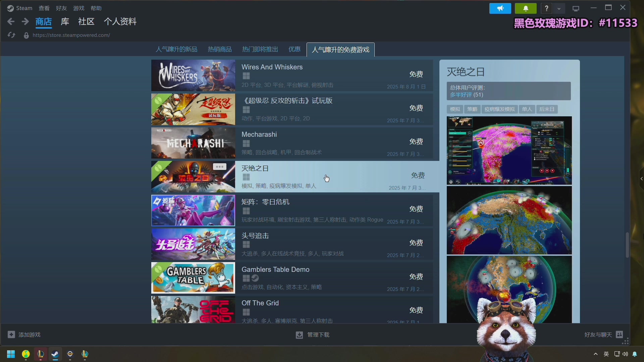Screen dimensions: 644x362
Task: Open 管理下载 downloads manager
Action: [313, 335]
